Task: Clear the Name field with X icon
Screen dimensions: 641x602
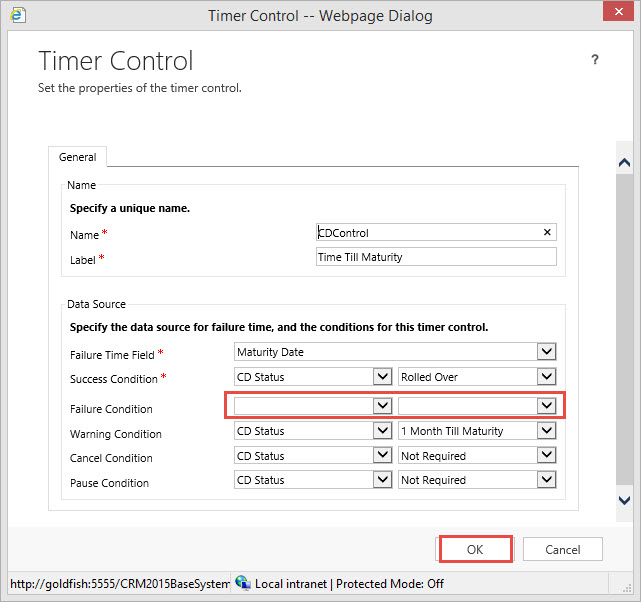Action: [546, 232]
